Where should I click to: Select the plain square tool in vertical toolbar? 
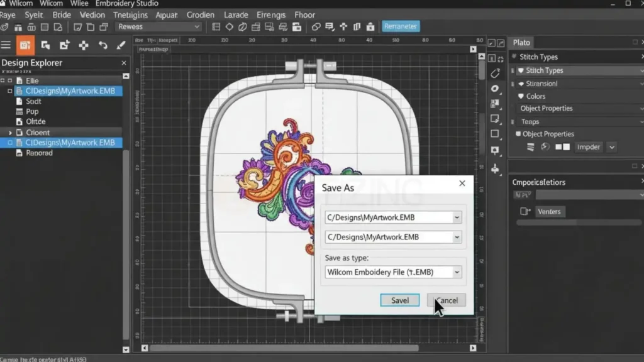pyautogui.click(x=495, y=134)
